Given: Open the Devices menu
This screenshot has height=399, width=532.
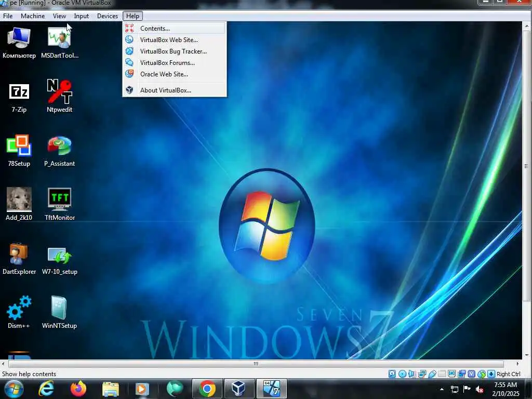Looking at the screenshot, I should point(108,16).
